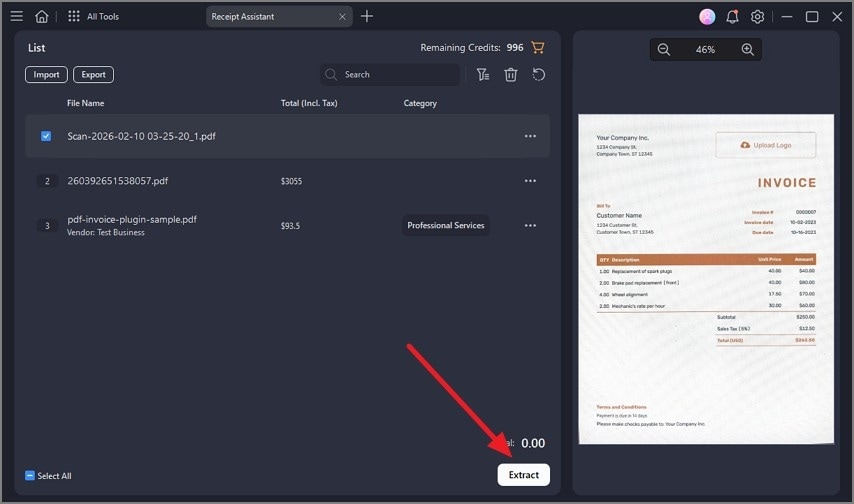
Task: Close the Receipt Assistant tab
Action: [x=342, y=17]
